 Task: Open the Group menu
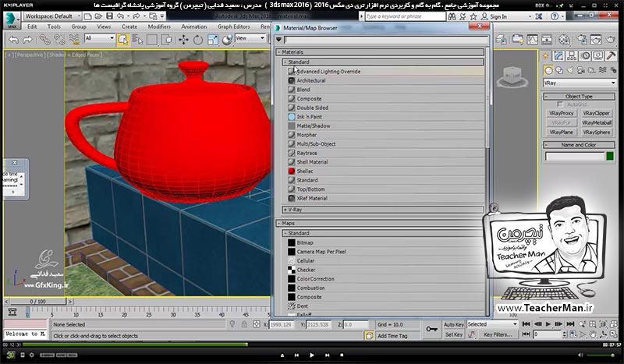[x=79, y=27]
